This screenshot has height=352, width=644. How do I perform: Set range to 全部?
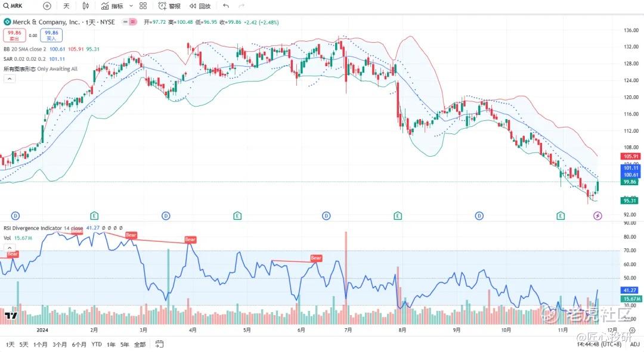(x=140, y=345)
